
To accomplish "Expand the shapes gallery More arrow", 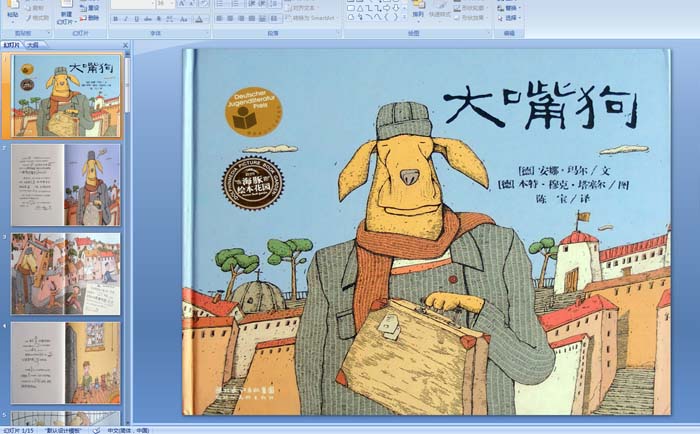I will [x=404, y=17].
